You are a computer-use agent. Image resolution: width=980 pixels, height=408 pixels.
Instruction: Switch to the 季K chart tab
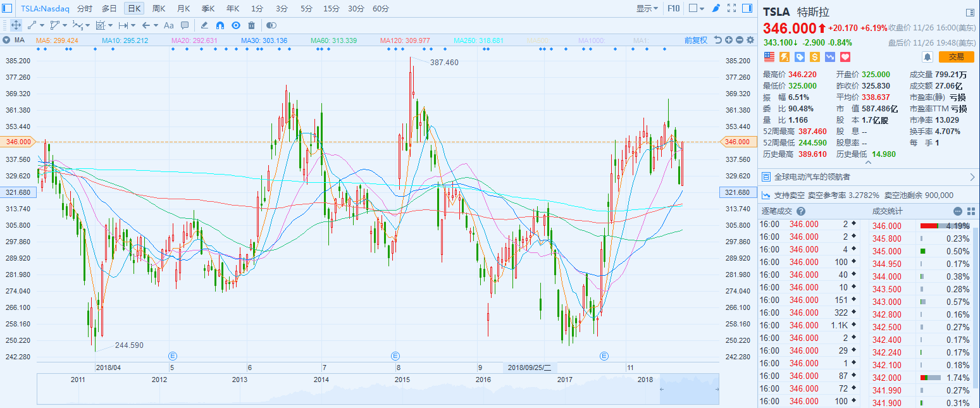tap(208, 9)
